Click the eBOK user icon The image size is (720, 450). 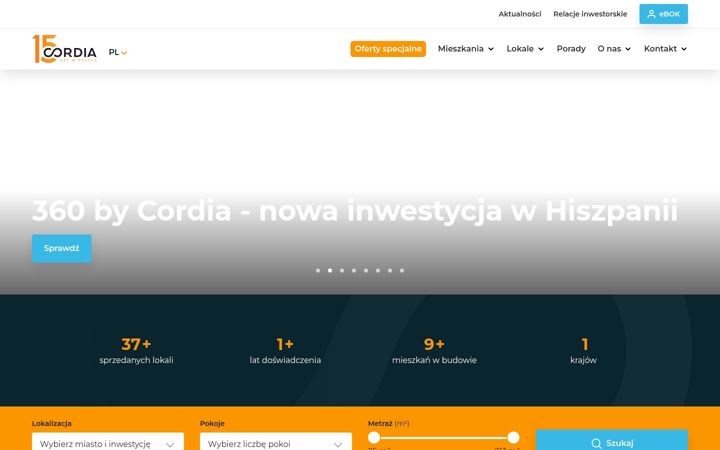click(x=651, y=14)
